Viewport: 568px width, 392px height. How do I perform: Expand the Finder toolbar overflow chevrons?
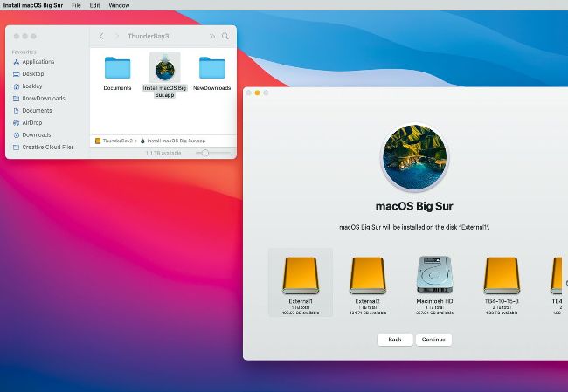(x=212, y=36)
